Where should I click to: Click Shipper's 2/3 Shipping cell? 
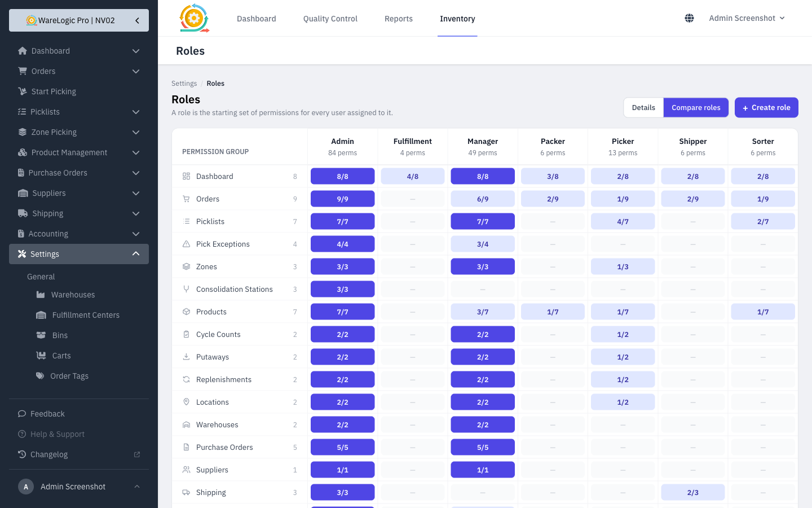tap(693, 492)
